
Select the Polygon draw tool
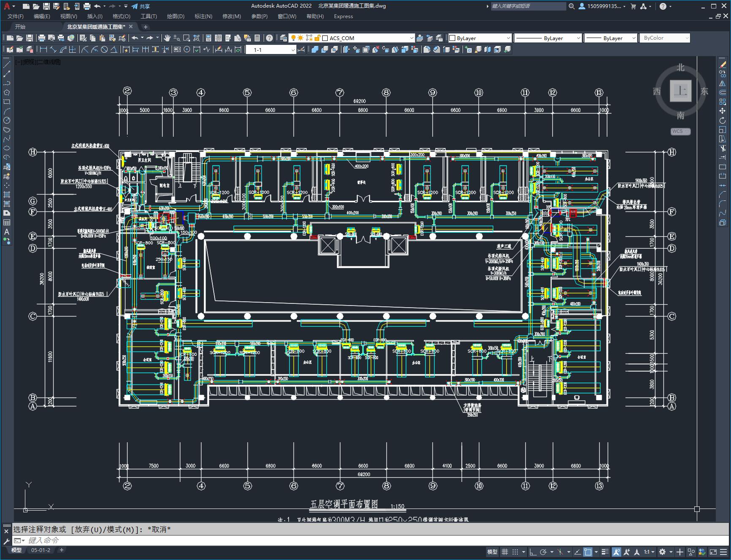(7, 92)
